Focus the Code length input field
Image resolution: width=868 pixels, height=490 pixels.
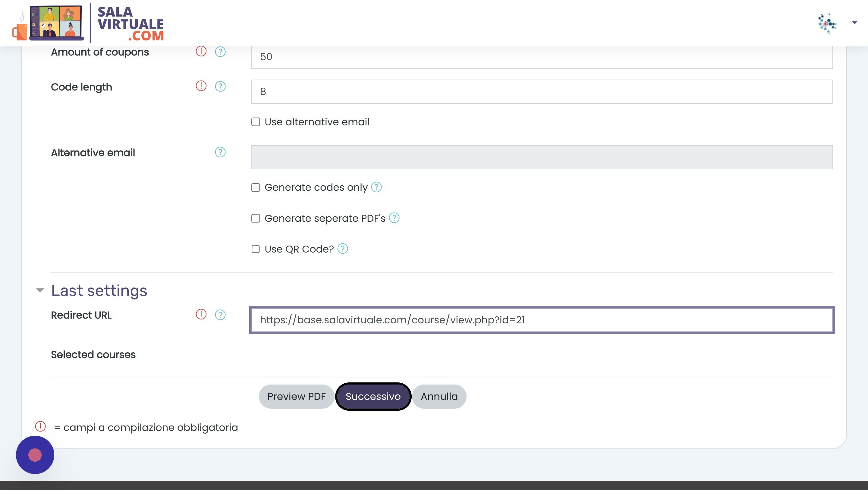click(x=542, y=91)
